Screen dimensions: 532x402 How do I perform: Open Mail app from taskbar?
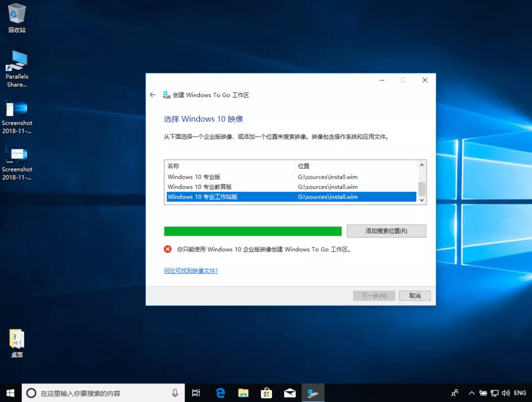click(289, 393)
